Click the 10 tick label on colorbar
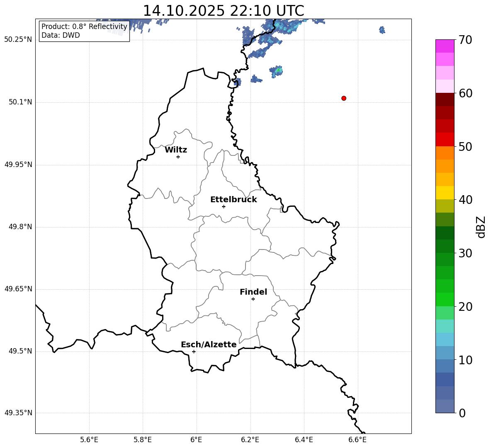Image resolution: width=491 pixels, height=448 pixels. pyautogui.click(x=465, y=360)
